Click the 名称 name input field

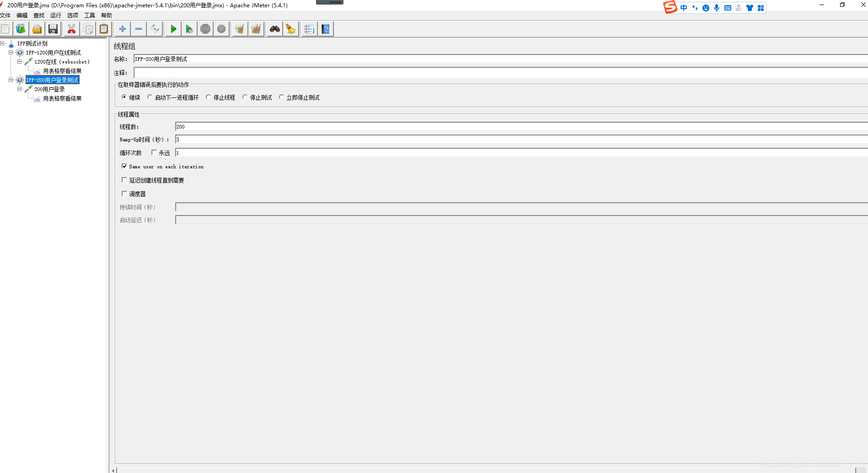coord(501,59)
